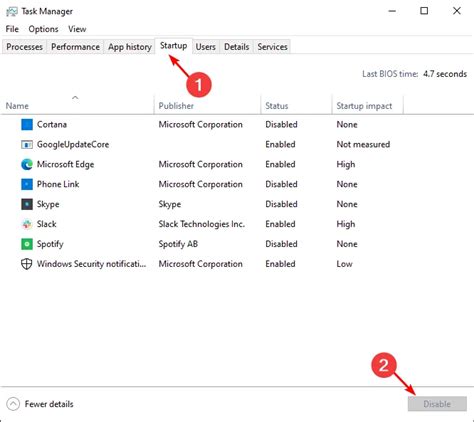Select the Spotify green icon
The width and height of the screenshot is (474, 422).
[27, 244]
